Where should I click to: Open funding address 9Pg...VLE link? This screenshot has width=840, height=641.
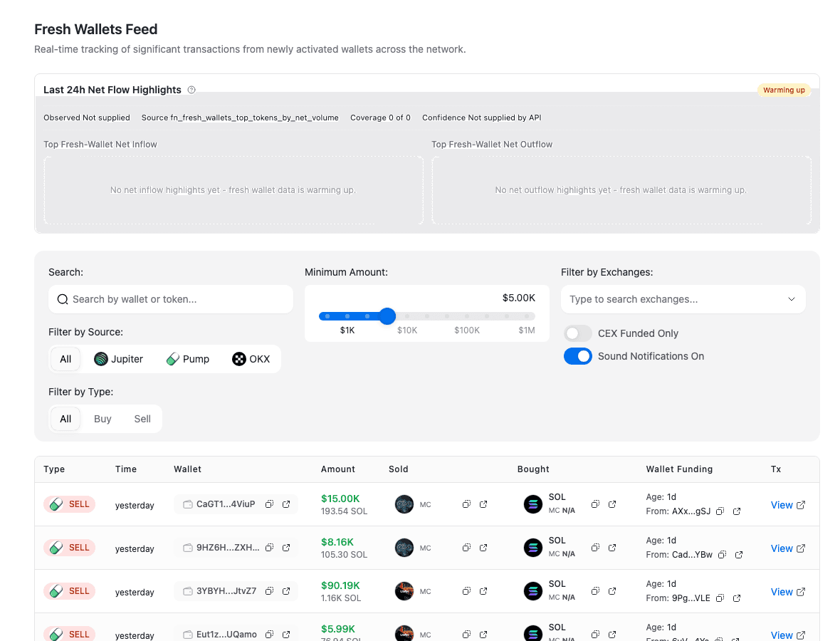point(737,598)
